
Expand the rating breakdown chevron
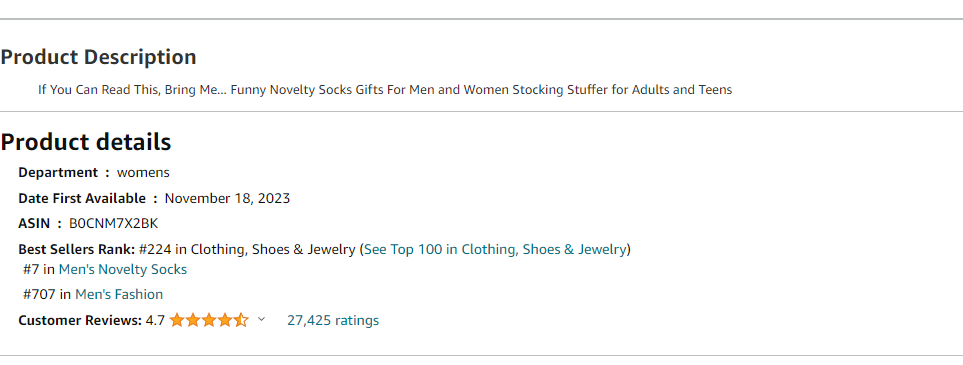click(261, 320)
